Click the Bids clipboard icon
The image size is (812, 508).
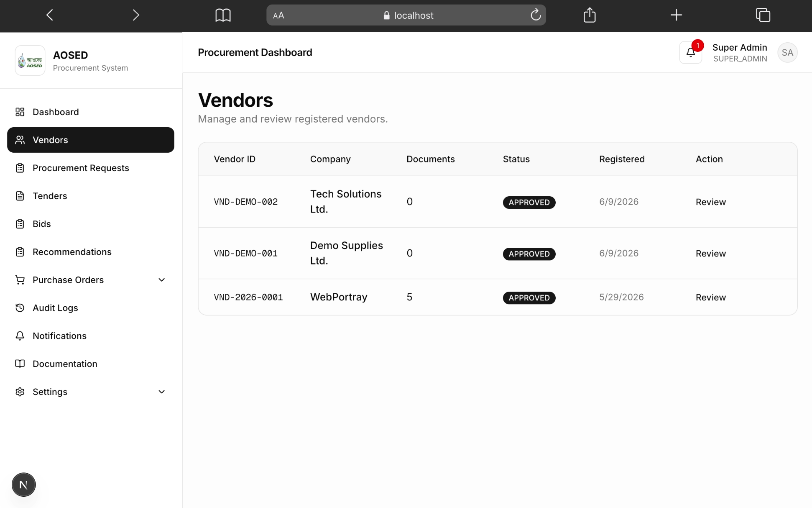(x=20, y=224)
